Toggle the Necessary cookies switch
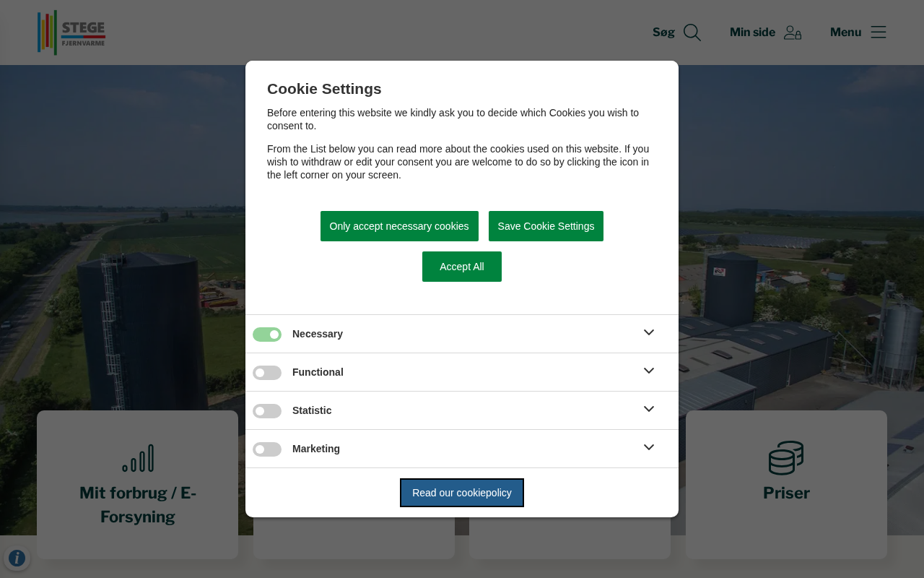Image resolution: width=924 pixels, height=578 pixels. (267, 335)
